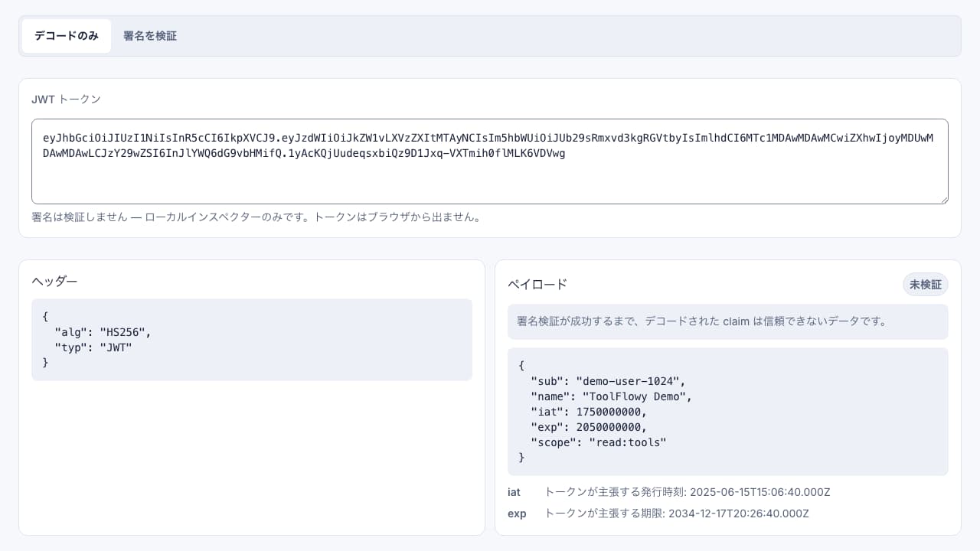The height and width of the screenshot is (551, 980).
Task: Click the ペイロード panel heading
Action: 537,285
